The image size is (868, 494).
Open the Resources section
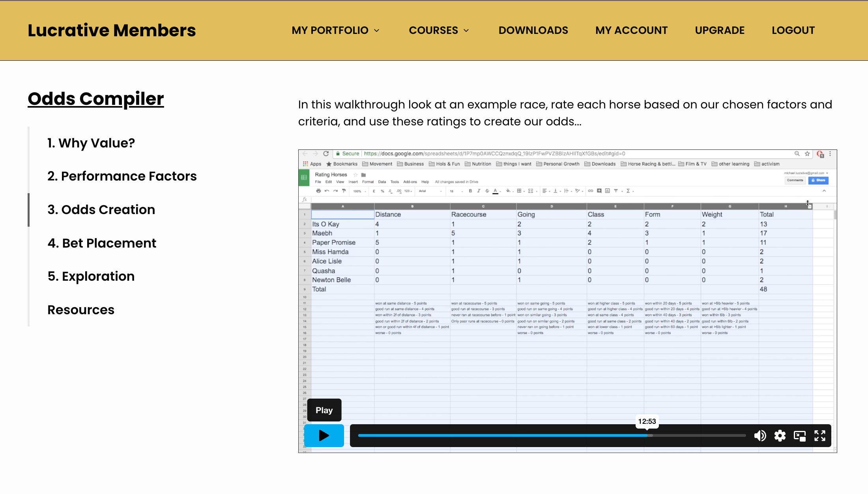pyautogui.click(x=81, y=310)
